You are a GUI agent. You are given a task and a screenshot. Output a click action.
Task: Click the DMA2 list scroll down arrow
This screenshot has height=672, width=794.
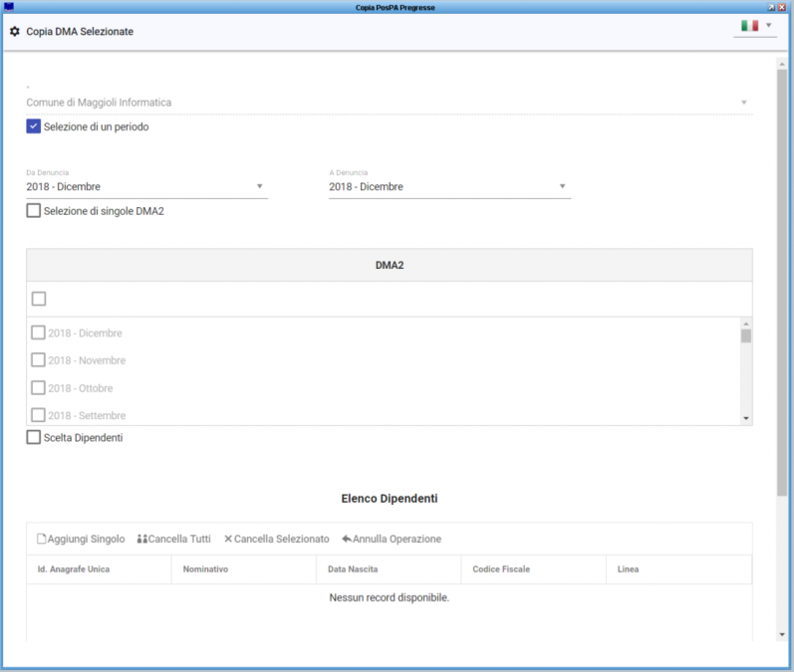coord(746,418)
